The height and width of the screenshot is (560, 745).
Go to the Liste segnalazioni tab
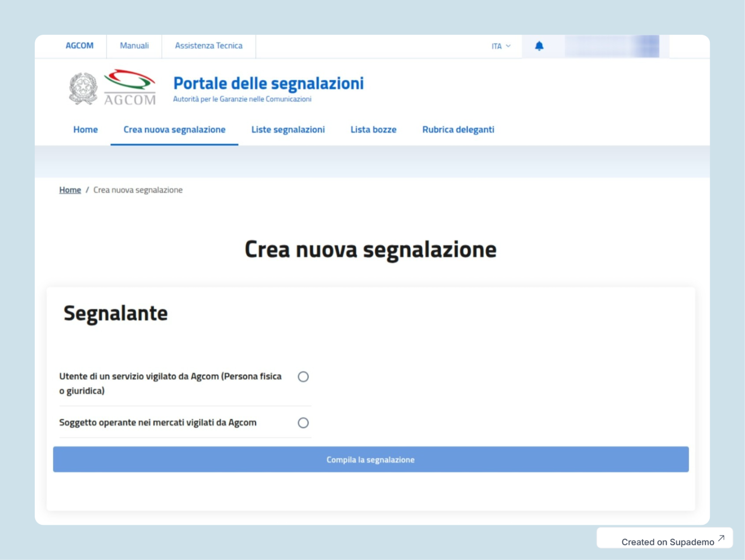click(x=288, y=130)
